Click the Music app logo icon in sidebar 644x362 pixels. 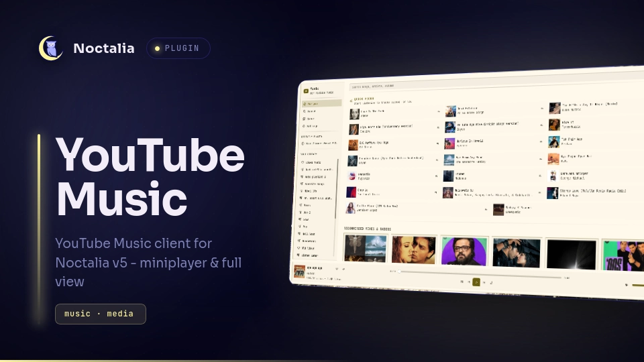(x=306, y=90)
